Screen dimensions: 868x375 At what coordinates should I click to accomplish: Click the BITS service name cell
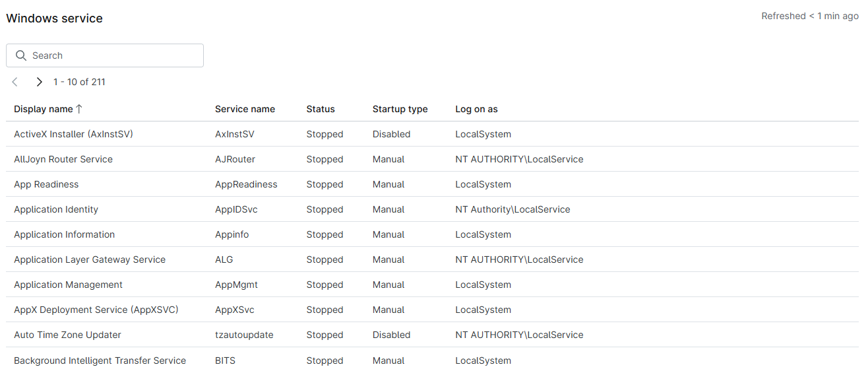coord(225,360)
